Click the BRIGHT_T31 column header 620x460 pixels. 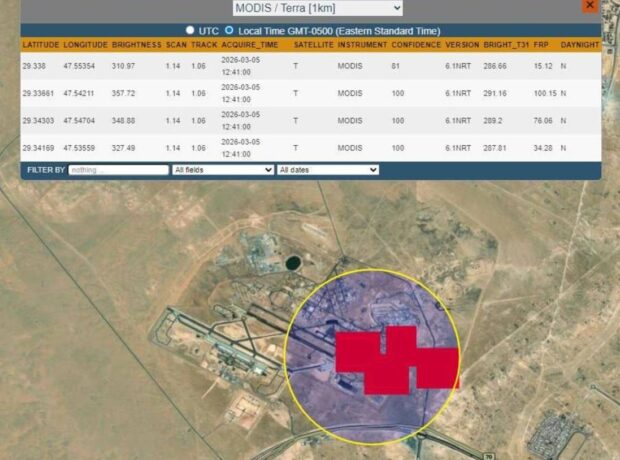click(505, 46)
